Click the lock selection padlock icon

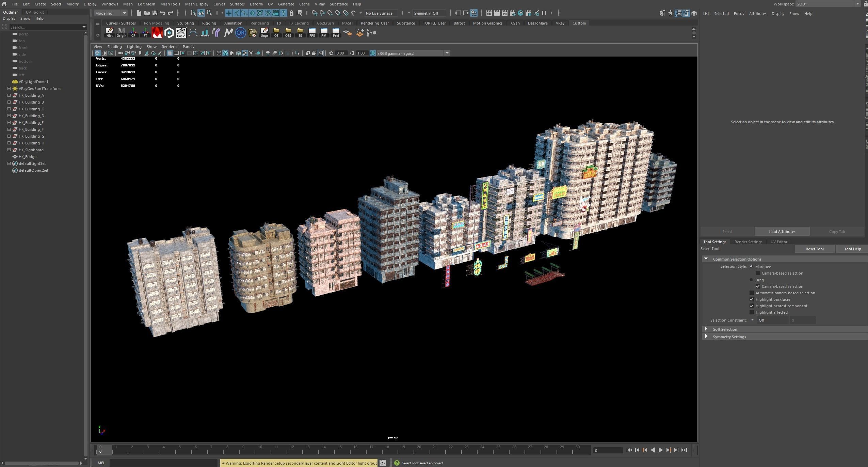pyautogui.click(x=291, y=13)
